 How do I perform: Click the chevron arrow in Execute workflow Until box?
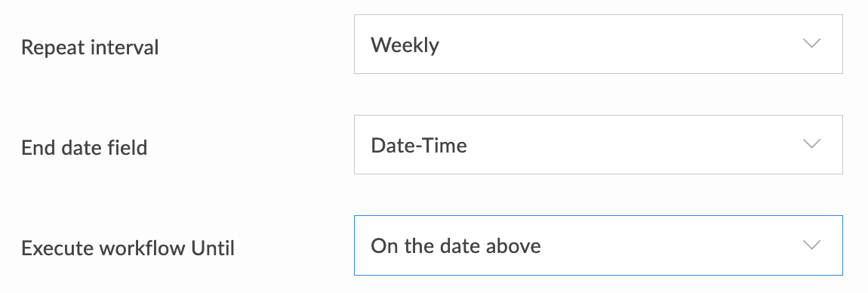[811, 245]
